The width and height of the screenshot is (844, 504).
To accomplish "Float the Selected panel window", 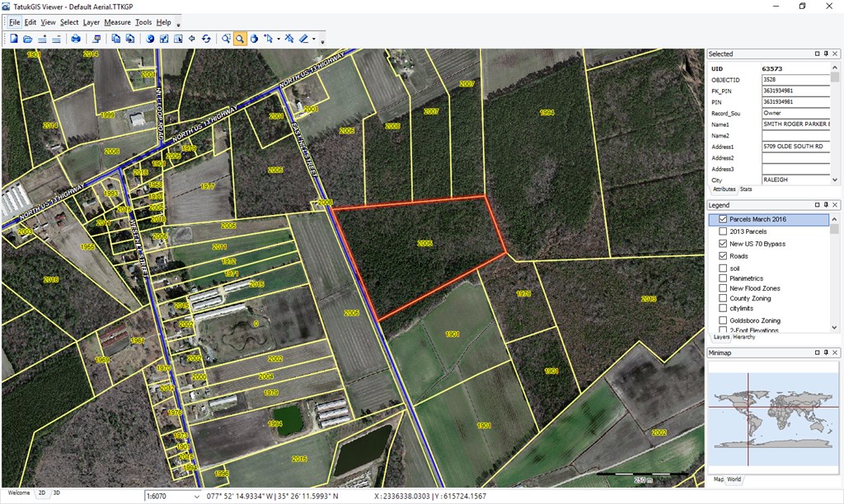I will [817, 54].
